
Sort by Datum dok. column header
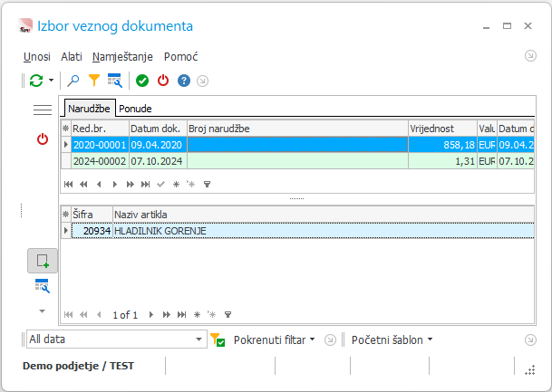(x=158, y=129)
